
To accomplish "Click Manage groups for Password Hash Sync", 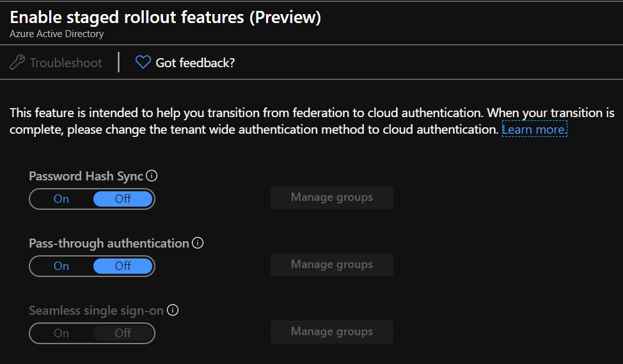I will tap(331, 198).
